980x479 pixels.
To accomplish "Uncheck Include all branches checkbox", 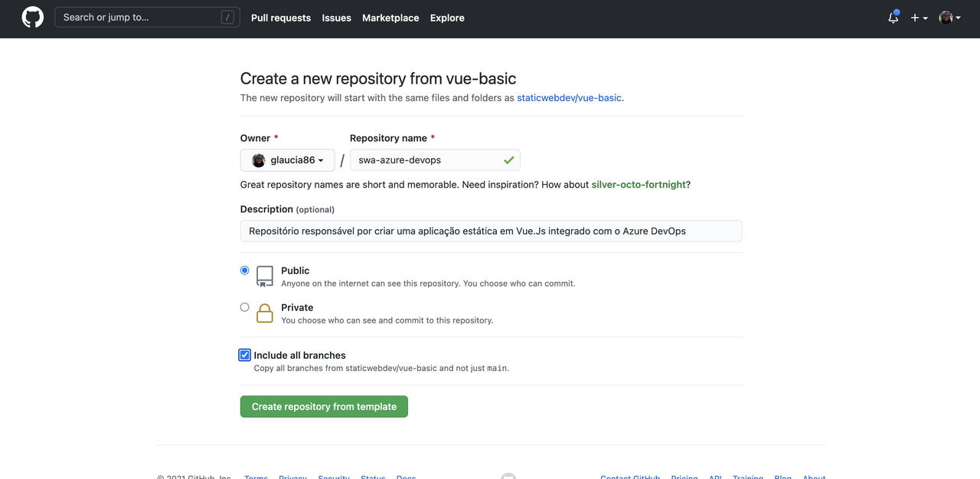I will pos(245,355).
